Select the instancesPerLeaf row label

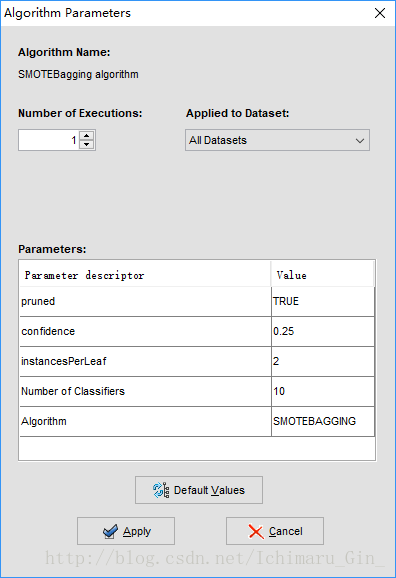pyautogui.click(x=64, y=361)
